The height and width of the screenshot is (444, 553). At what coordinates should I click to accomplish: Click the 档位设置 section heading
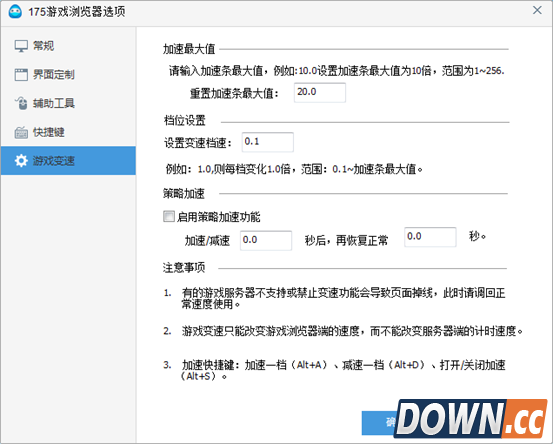[x=184, y=121]
